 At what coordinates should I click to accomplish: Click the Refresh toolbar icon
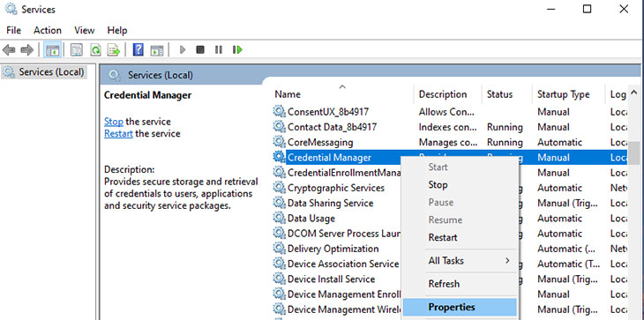point(95,50)
